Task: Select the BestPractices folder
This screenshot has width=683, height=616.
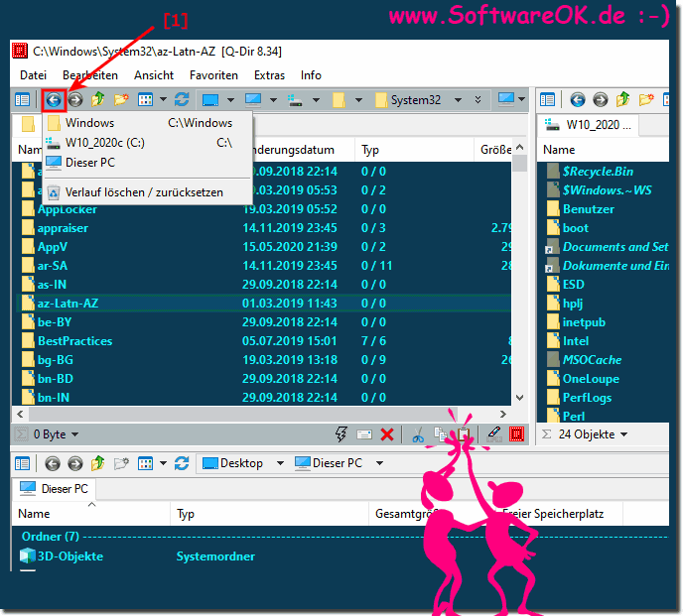Action: (74, 341)
